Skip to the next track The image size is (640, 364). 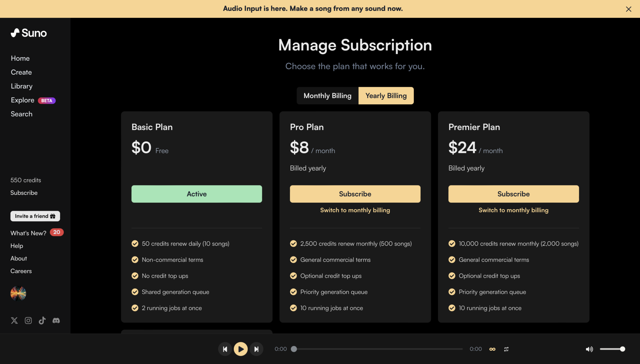tap(256, 349)
